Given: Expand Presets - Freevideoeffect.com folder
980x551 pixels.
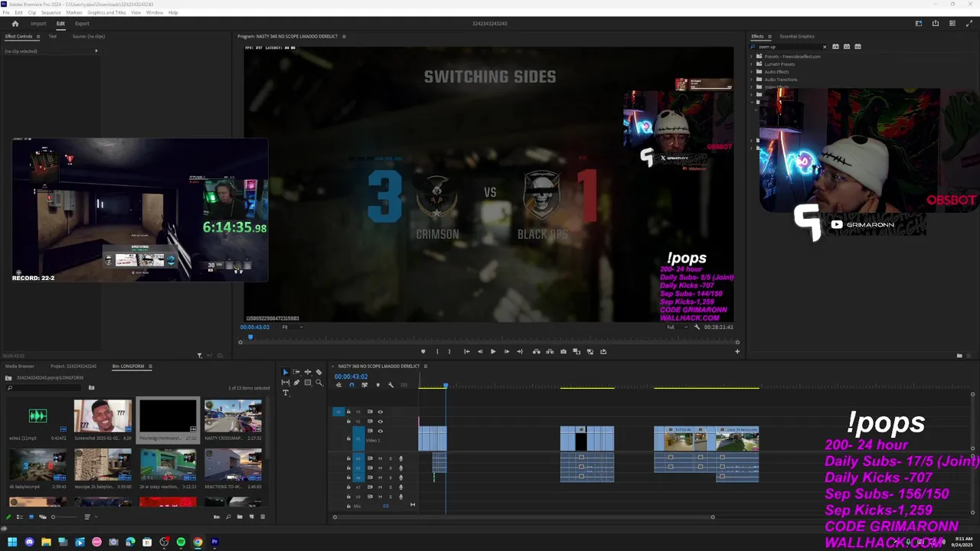Looking at the screenshot, I should click(x=751, y=57).
